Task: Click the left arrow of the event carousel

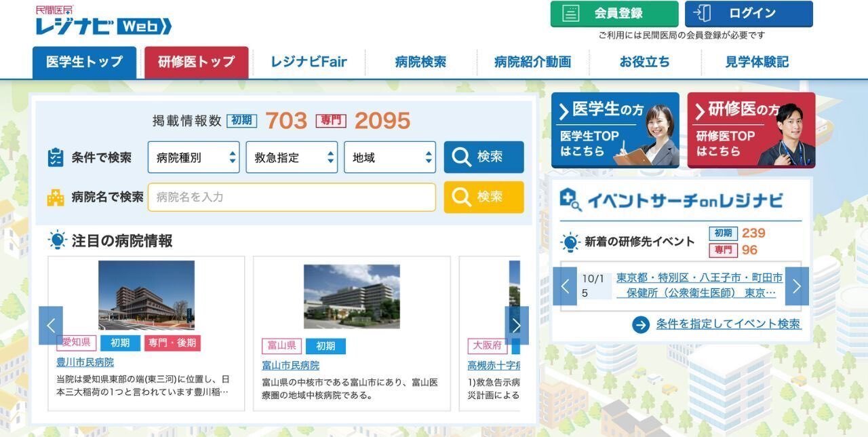Action: point(565,286)
